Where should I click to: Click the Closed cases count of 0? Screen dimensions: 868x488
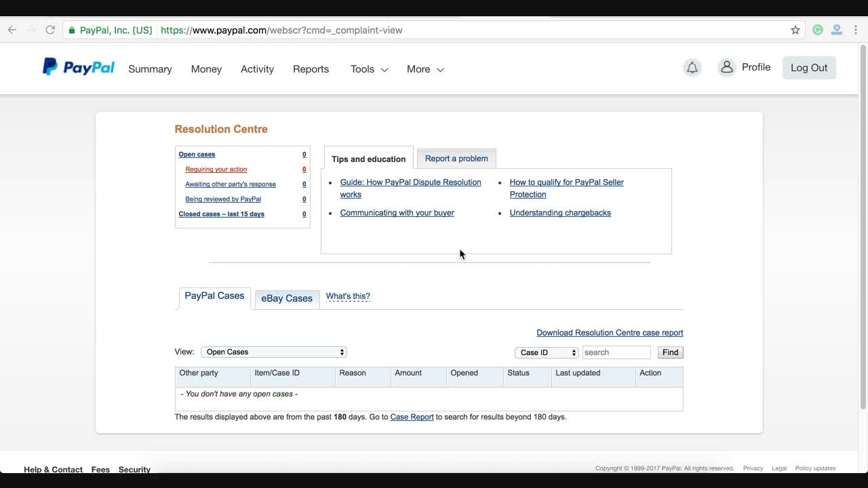304,214
